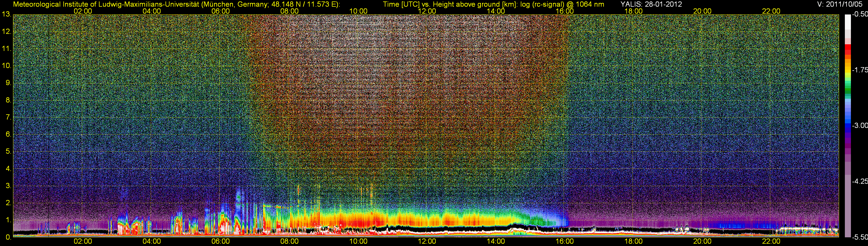Click the 11 km height axis label

pos(6,49)
